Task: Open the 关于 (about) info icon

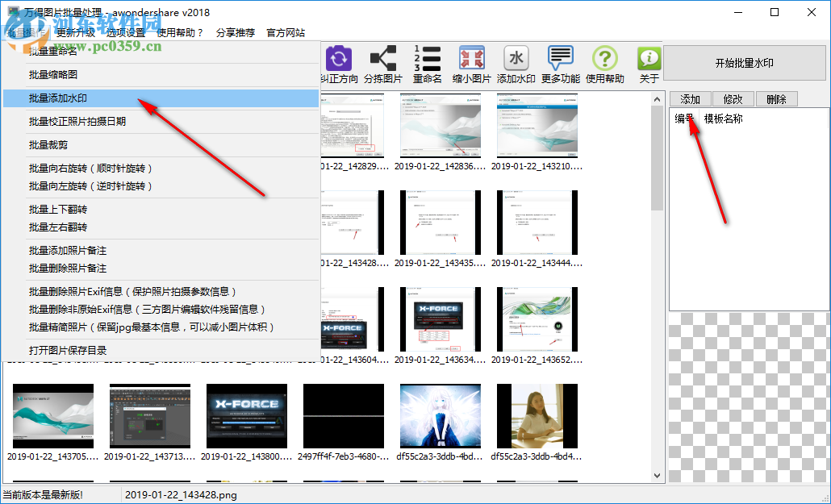Action: coord(648,59)
